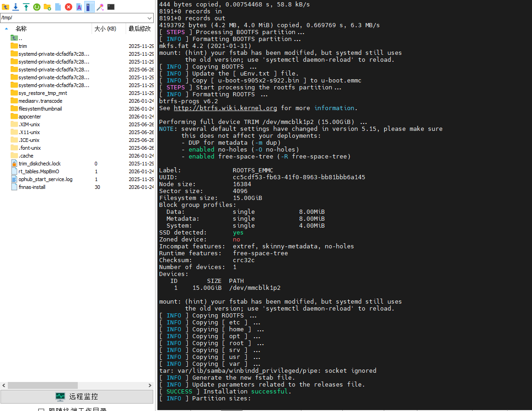Image resolution: width=532 pixels, height=411 pixels.
Task: Go to parent folder via toolbar icon
Action: point(6,7)
